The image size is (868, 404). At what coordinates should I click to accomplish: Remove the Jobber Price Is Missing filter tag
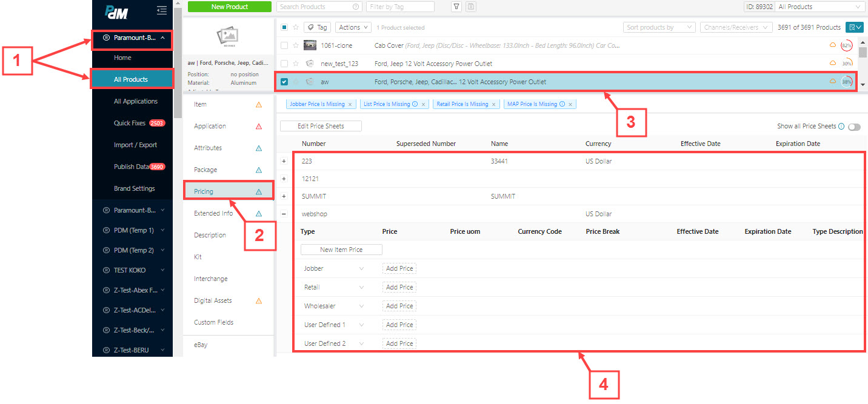click(350, 104)
